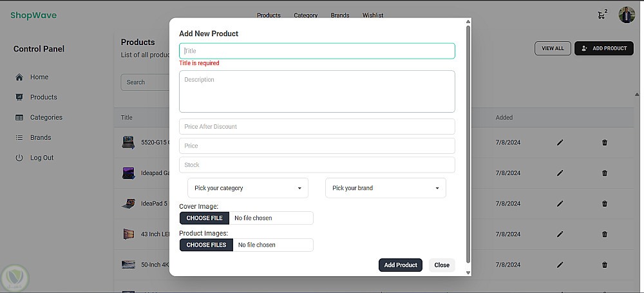The width and height of the screenshot is (644, 293).
Task: Click Choose Files for Product Images
Action: pyautogui.click(x=206, y=245)
